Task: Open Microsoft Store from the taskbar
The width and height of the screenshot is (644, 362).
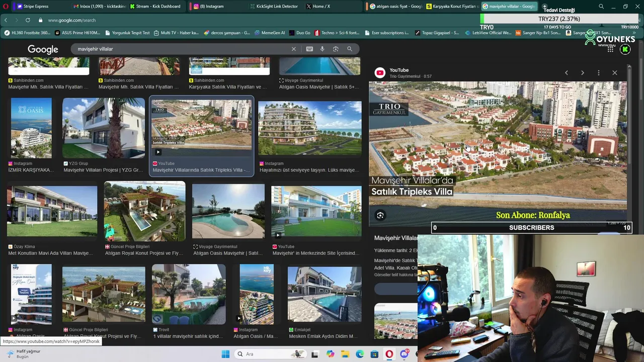Action: [374, 354]
